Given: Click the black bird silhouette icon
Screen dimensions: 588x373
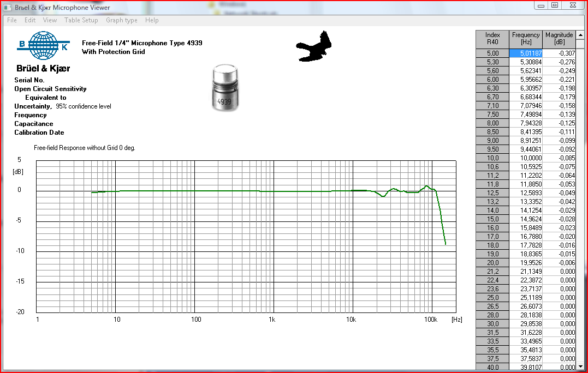Looking at the screenshot, I should point(314,46).
